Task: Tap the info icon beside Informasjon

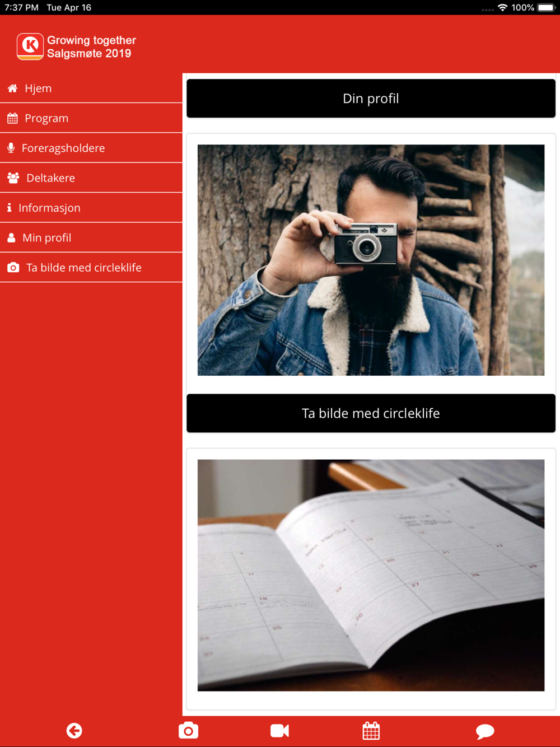Action: 10,208
